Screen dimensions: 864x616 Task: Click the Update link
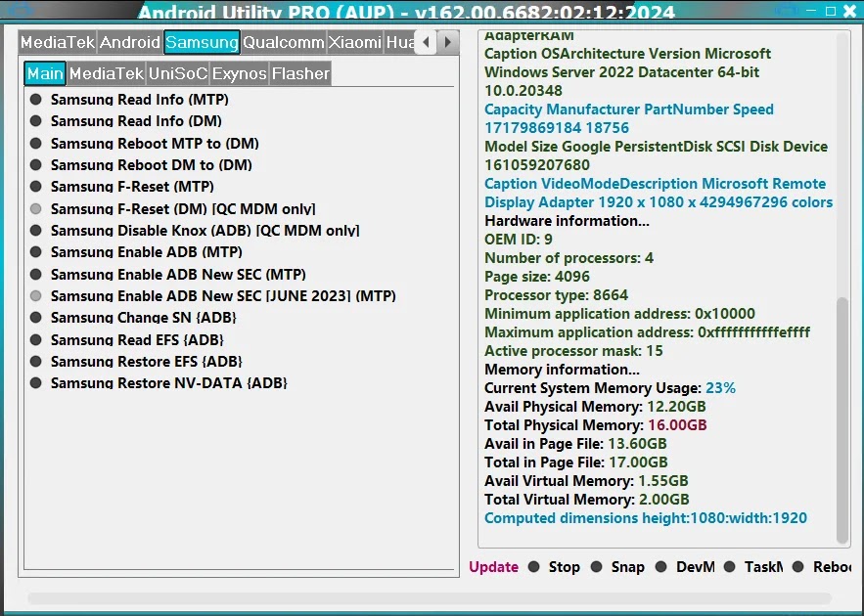click(x=494, y=567)
